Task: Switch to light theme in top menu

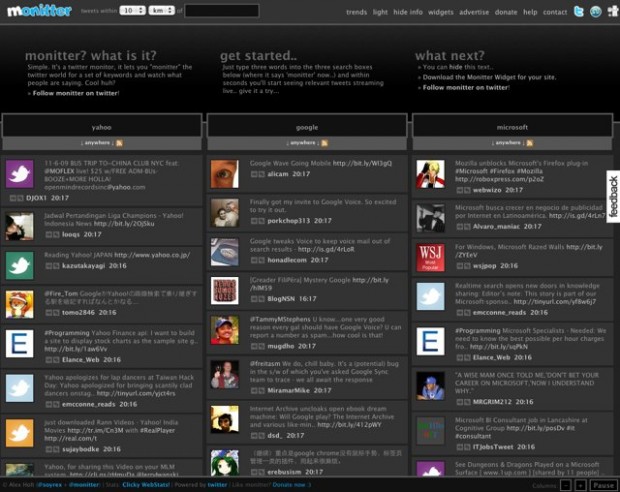Action: pyautogui.click(x=380, y=12)
